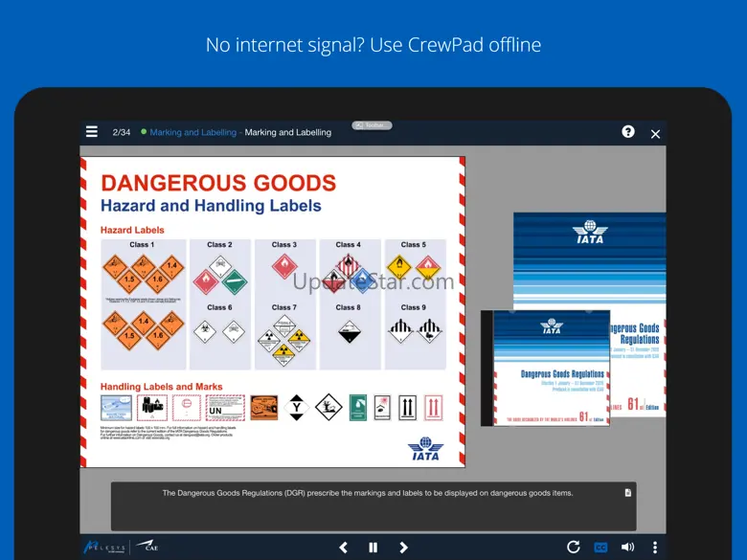Screen dimensions: 747x560
Task: Open the three-dot more options menu
Action: [x=655, y=548]
